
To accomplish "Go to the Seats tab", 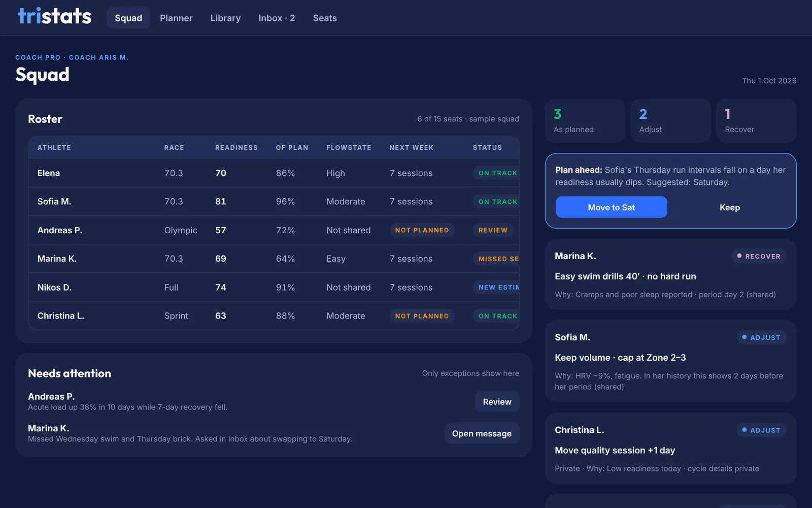I will coord(325,18).
